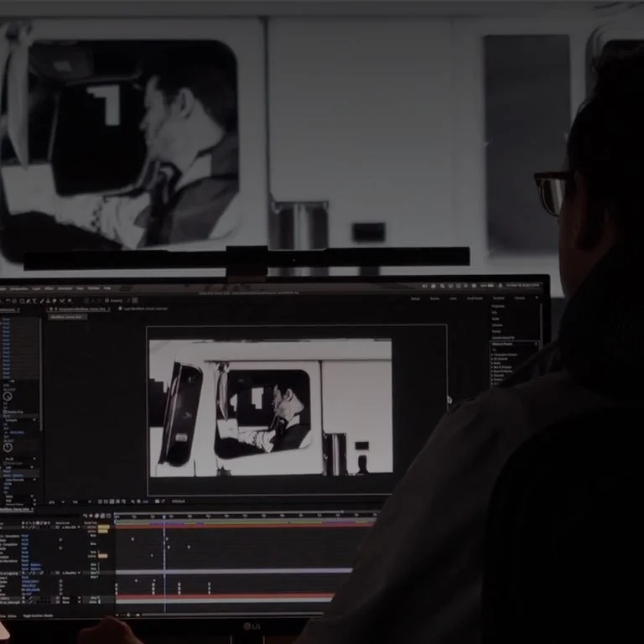Click the composition breadcrumb button below tabs
The height and width of the screenshot is (644, 644).
pyautogui.click(x=67, y=317)
